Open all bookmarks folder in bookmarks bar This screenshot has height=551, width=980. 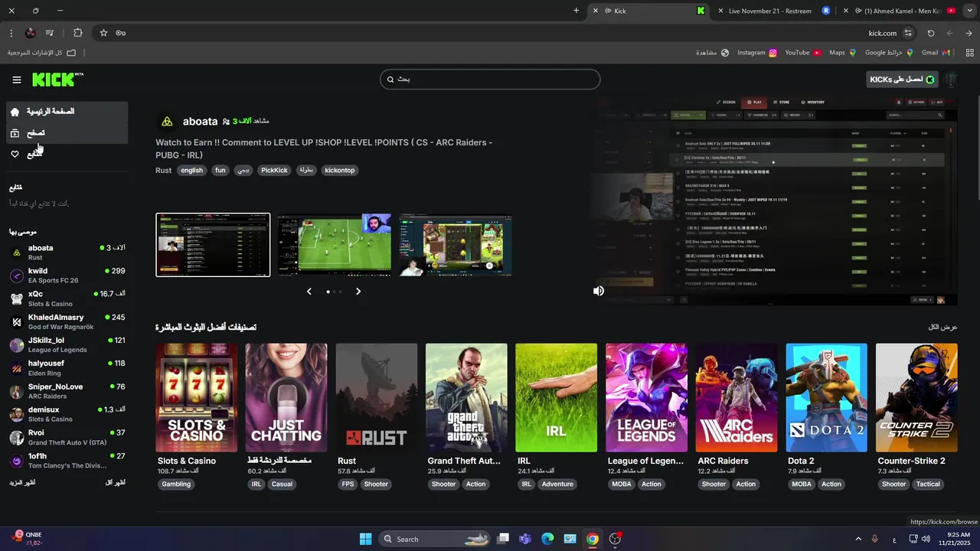coord(42,53)
